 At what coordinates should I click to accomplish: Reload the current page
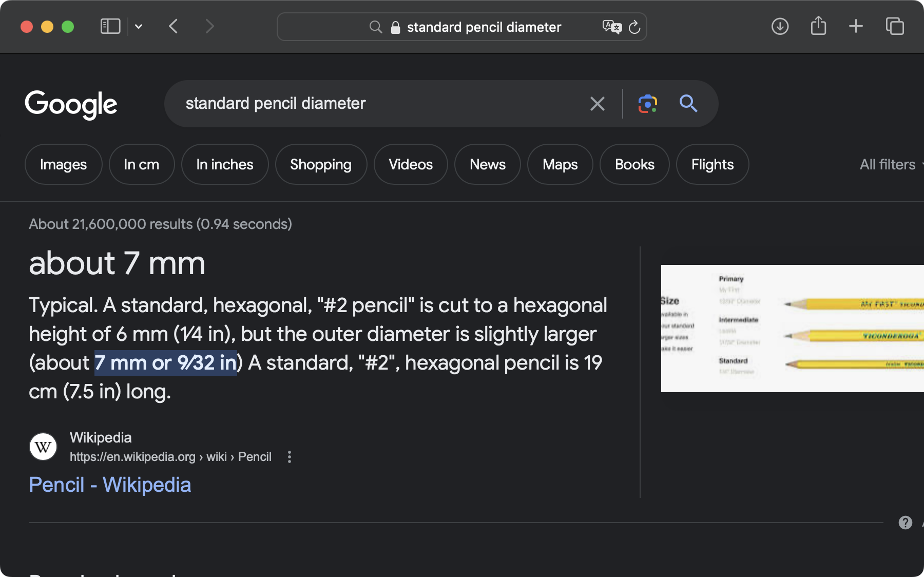(634, 27)
